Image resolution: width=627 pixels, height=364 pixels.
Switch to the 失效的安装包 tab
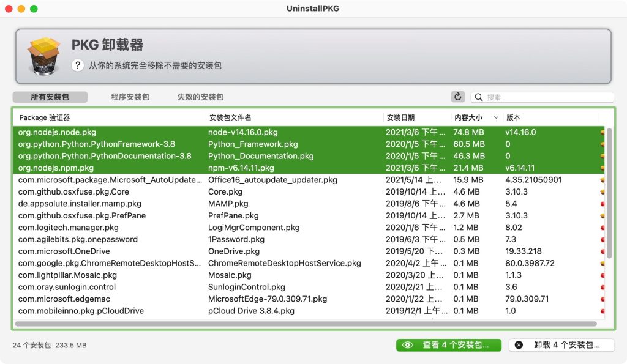pyautogui.click(x=200, y=97)
